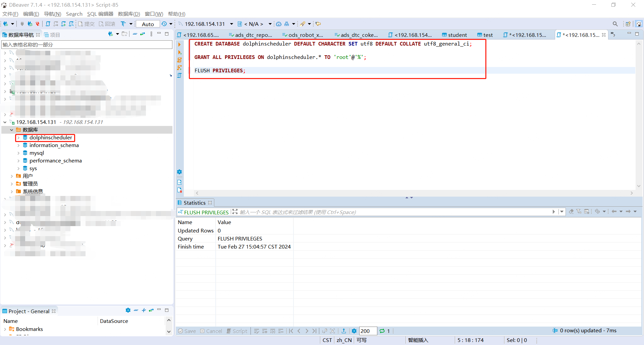Collapse the 数据库 folder node
The width and height of the screenshot is (644, 345).
(x=12, y=130)
